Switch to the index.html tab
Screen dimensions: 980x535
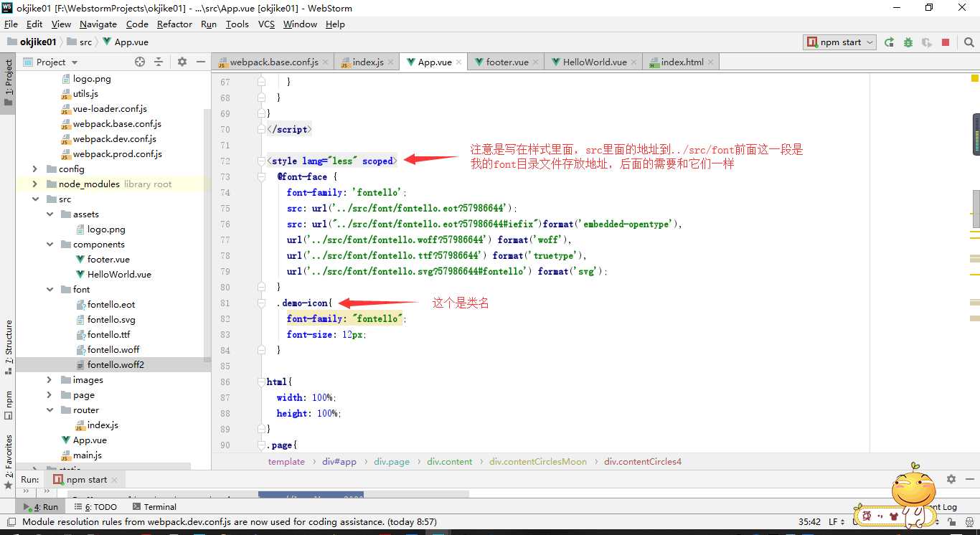pyautogui.click(x=681, y=62)
